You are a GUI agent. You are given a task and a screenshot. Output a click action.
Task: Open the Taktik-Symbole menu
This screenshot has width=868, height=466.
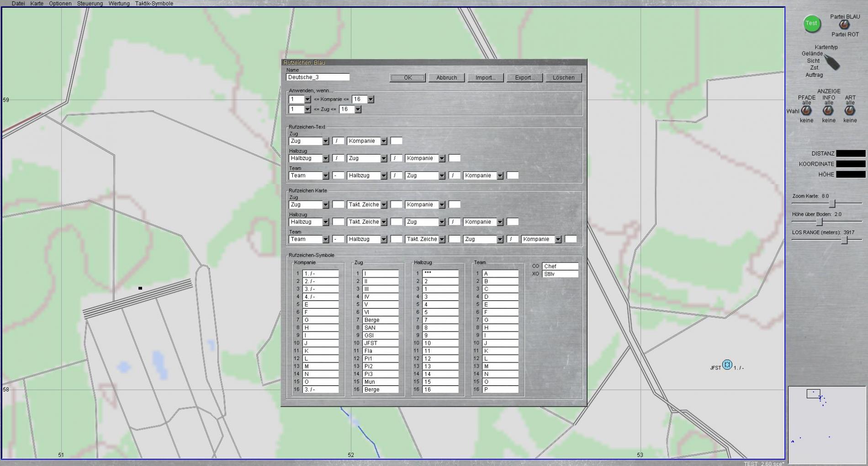pyautogui.click(x=154, y=4)
